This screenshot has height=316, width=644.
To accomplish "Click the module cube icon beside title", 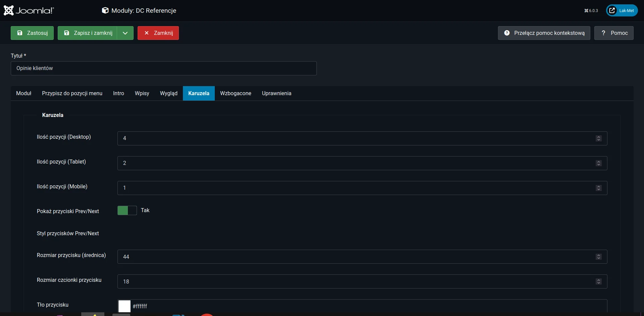I will point(105,10).
